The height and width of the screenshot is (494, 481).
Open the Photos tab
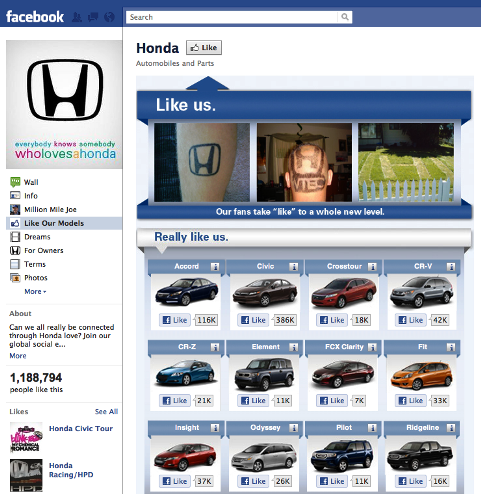point(64,278)
